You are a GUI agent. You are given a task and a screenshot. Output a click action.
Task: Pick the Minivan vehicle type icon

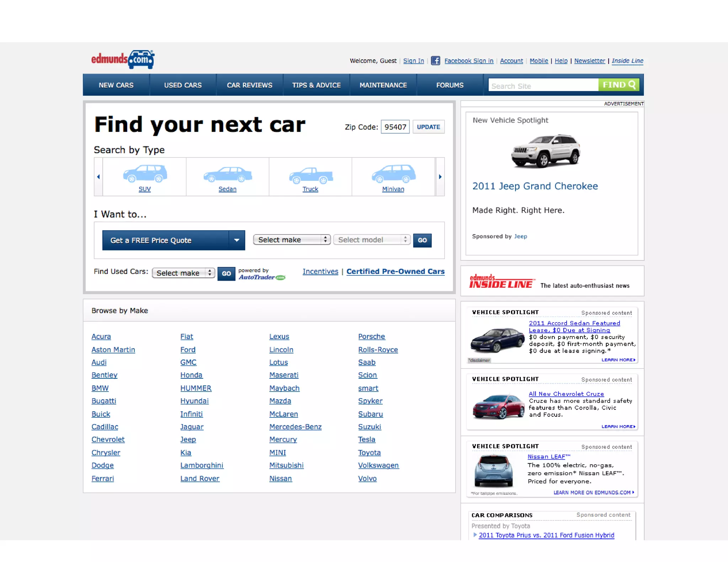click(x=393, y=173)
